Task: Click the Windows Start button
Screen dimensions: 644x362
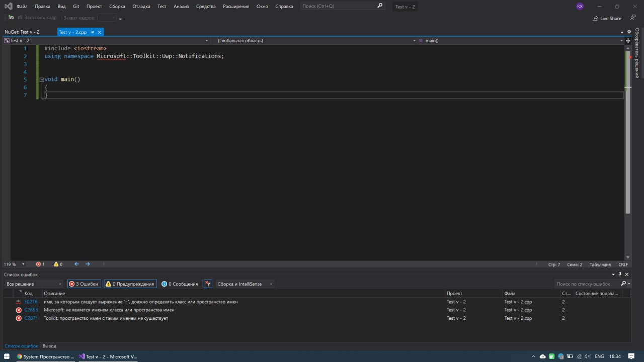Action: pyautogui.click(x=7, y=356)
